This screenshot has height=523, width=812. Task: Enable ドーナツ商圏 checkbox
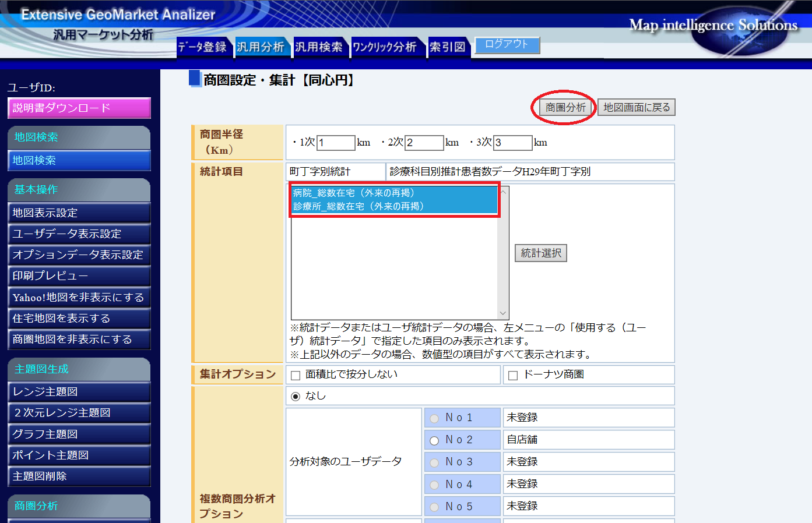coord(513,376)
